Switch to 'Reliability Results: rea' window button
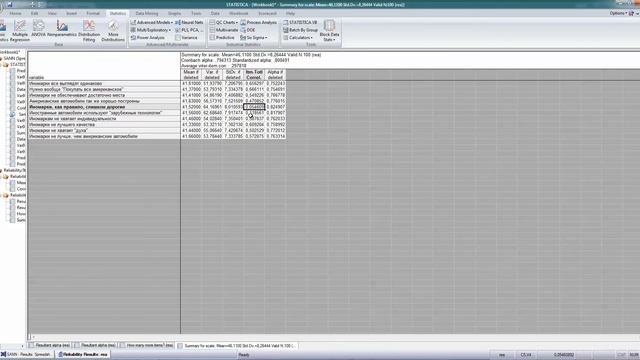This screenshot has height=360, width=640. 83,355
